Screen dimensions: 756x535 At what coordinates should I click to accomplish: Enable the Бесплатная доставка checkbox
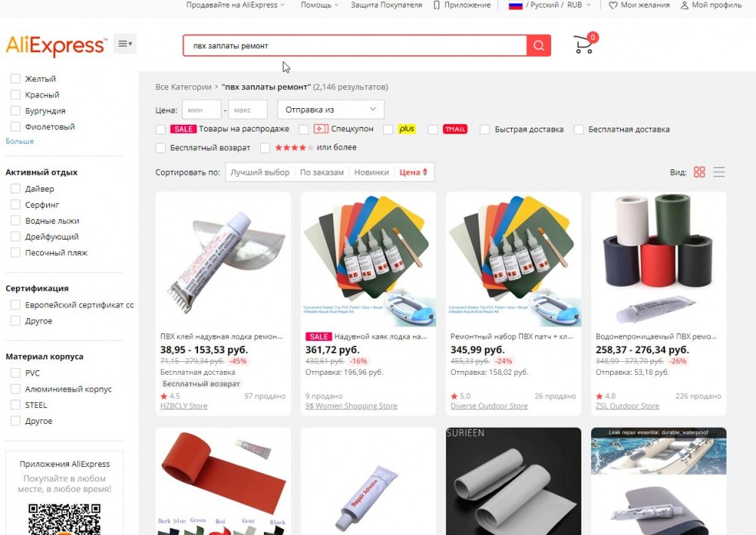578,129
